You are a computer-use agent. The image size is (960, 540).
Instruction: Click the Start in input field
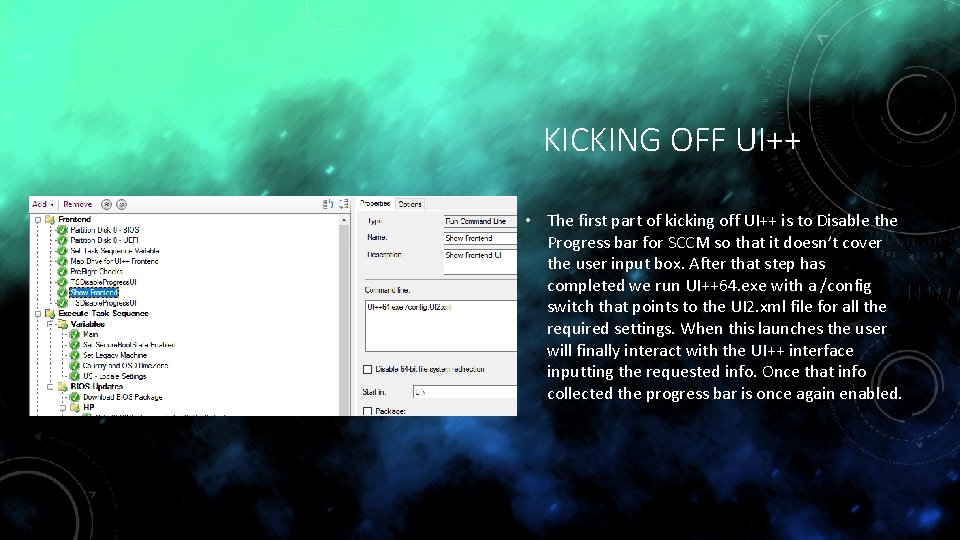(x=465, y=392)
